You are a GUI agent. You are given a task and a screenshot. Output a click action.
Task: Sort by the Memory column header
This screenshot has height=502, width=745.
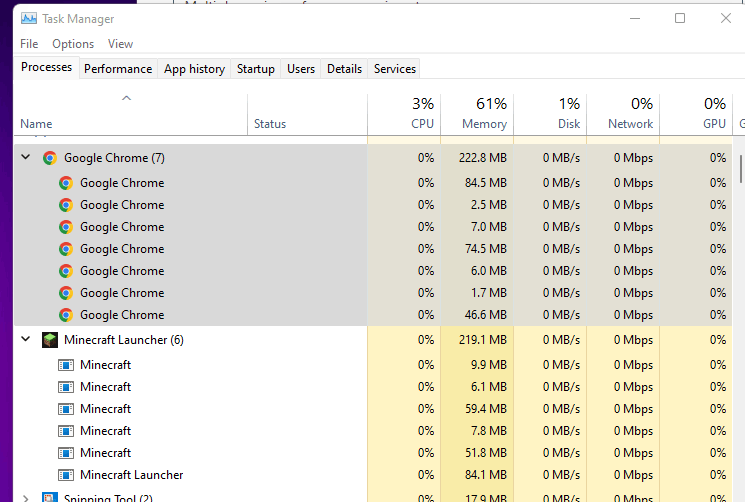pyautogui.click(x=477, y=114)
